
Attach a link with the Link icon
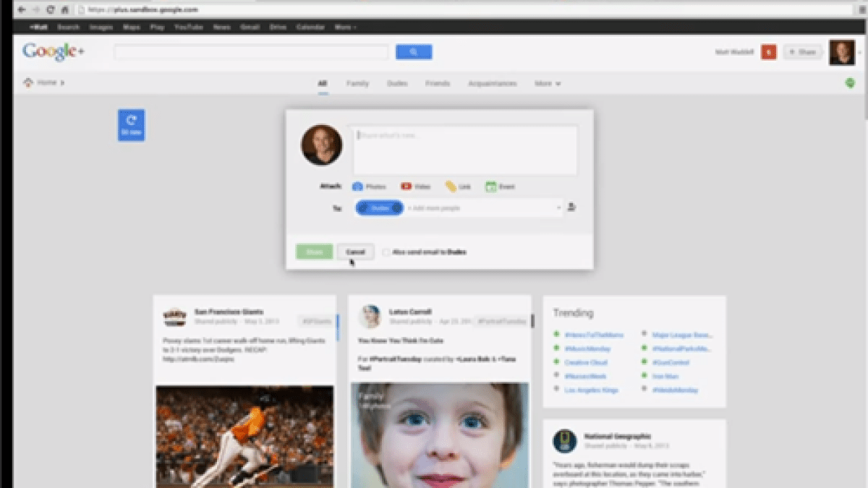pos(451,187)
